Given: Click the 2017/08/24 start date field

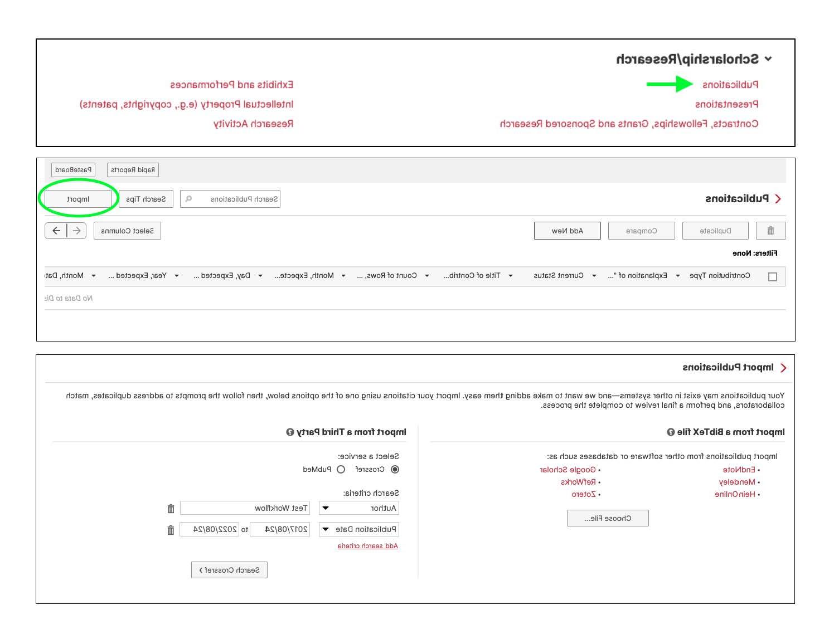Looking at the screenshot, I should [280, 529].
